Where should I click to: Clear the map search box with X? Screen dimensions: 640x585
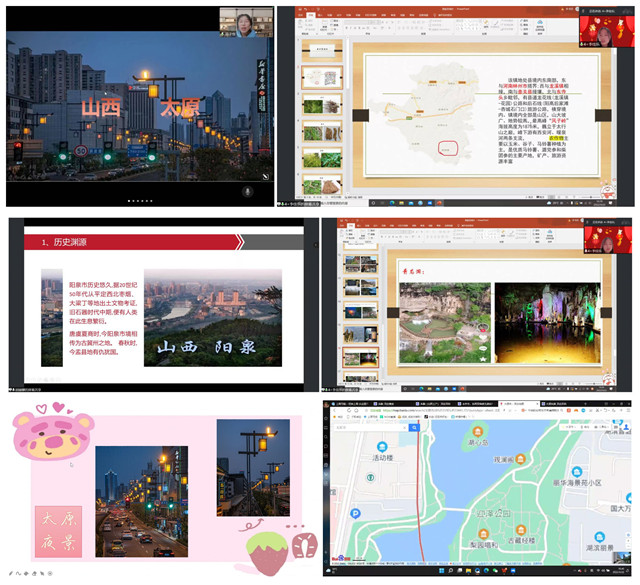pos(405,427)
